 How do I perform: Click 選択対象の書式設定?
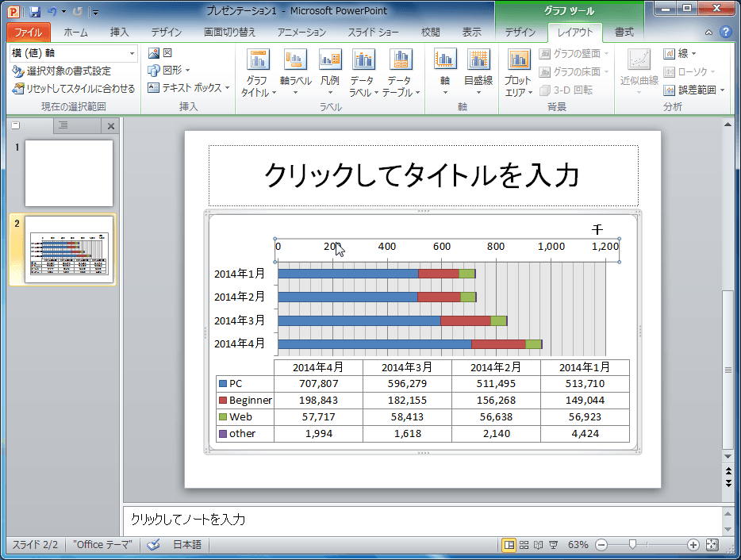61,71
